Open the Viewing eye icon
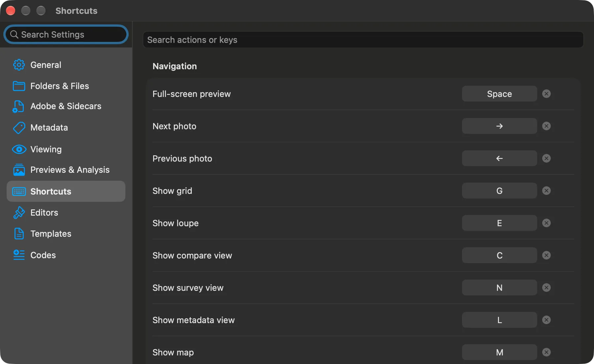 click(x=19, y=149)
